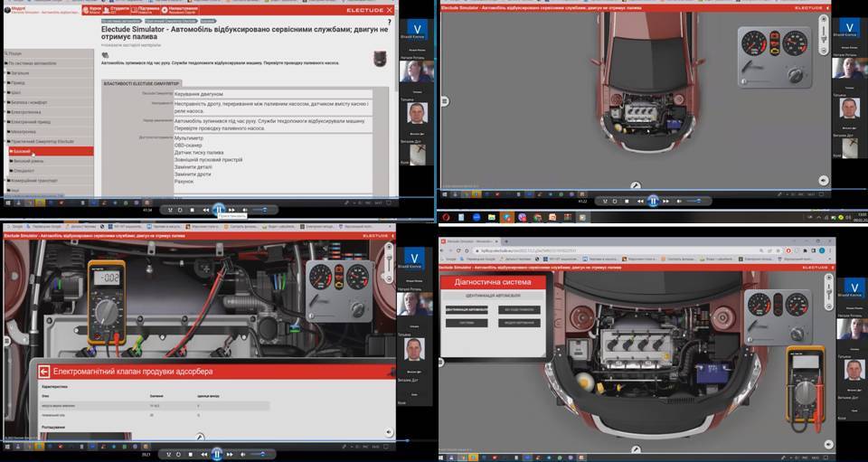Click the back arrow on Електромагнітний клапан panel

[45, 372]
